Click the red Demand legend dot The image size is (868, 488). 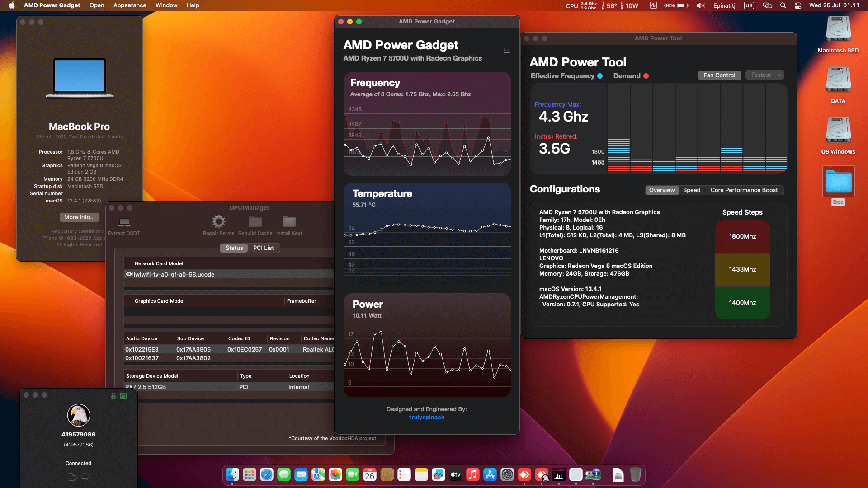(x=646, y=76)
